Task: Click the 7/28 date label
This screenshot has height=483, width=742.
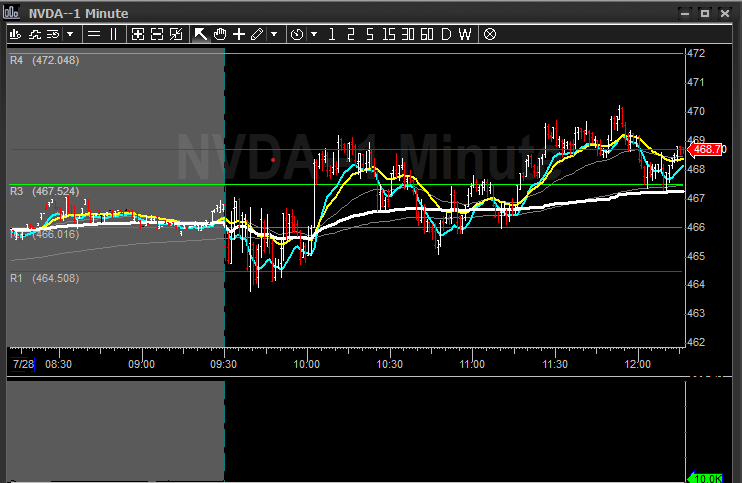Action: coord(23,364)
